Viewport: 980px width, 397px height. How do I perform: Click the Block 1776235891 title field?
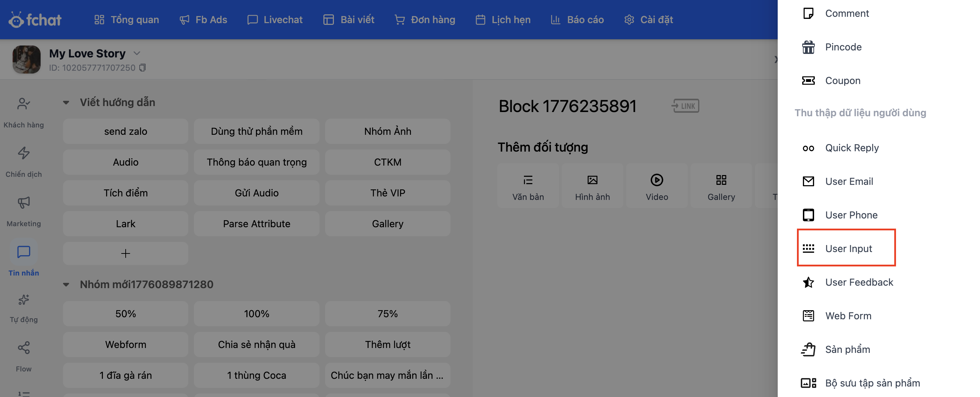[567, 106]
